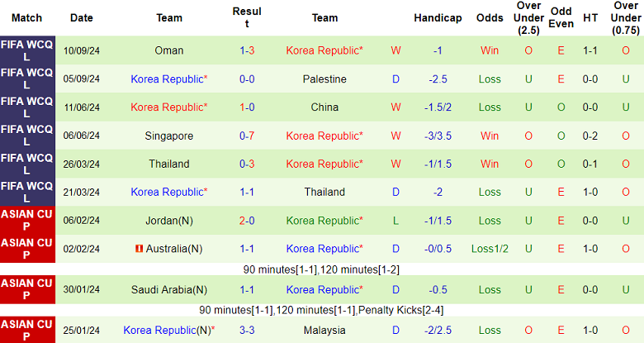Click the 2-0 result against Jordan
Screen dimensions: 644x343
coord(247,221)
